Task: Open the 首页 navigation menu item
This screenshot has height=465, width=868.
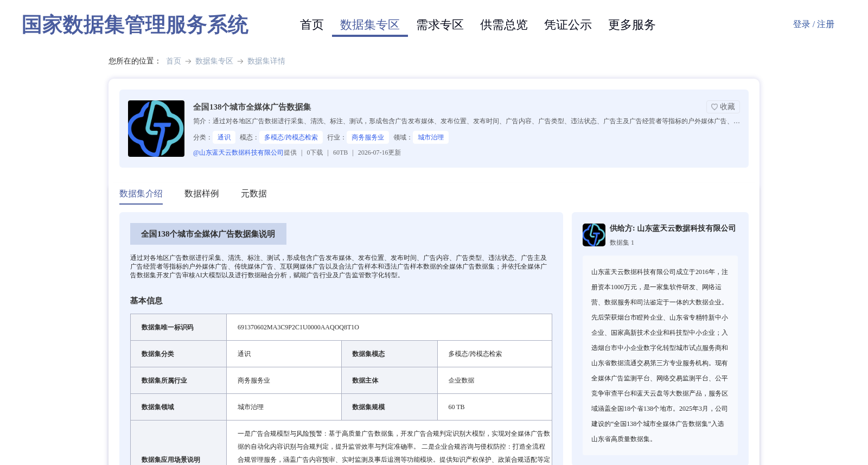Action: point(312,25)
